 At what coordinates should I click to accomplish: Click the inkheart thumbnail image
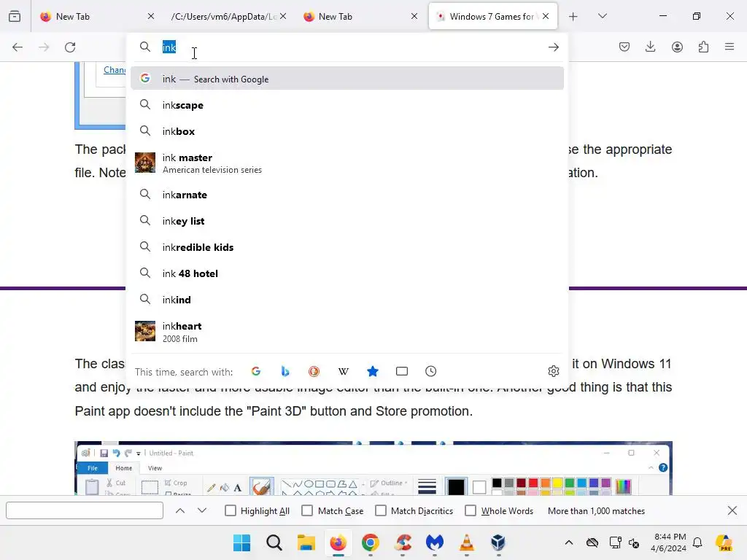tap(145, 332)
